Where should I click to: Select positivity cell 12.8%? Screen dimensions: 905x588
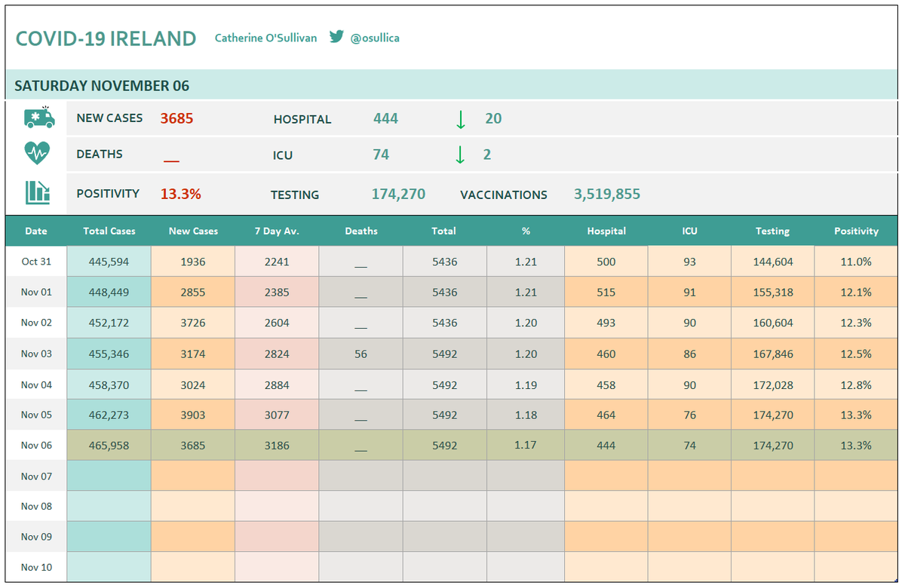point(856,384)
